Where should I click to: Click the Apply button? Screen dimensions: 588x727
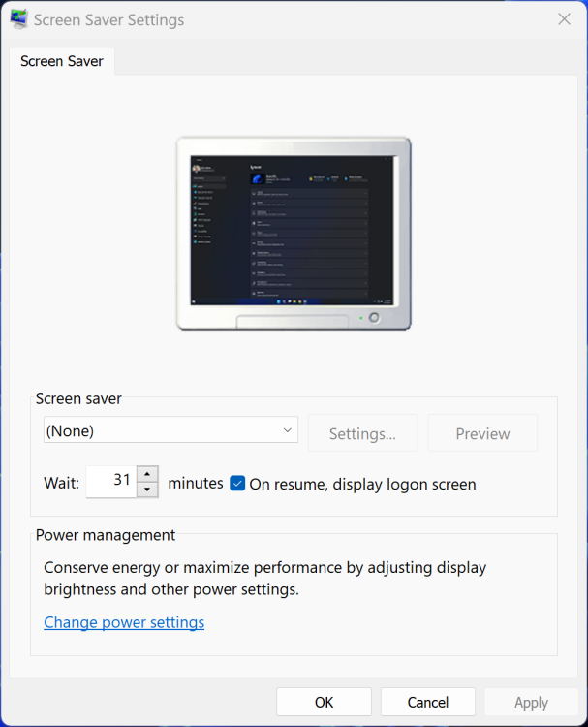tap(531, 702)
